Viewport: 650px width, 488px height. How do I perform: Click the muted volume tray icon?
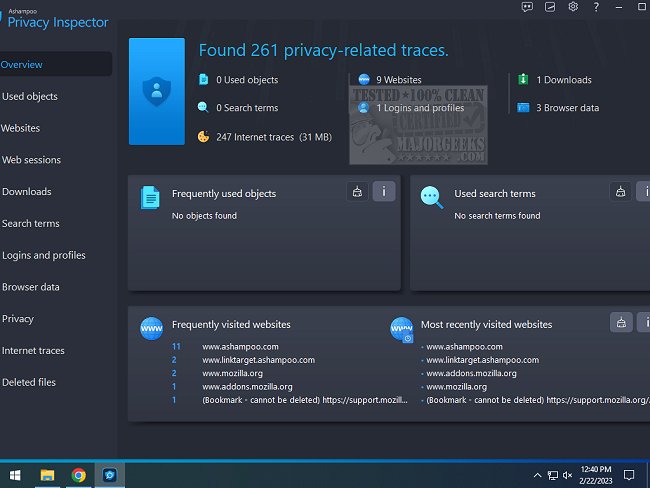point(568,475)
